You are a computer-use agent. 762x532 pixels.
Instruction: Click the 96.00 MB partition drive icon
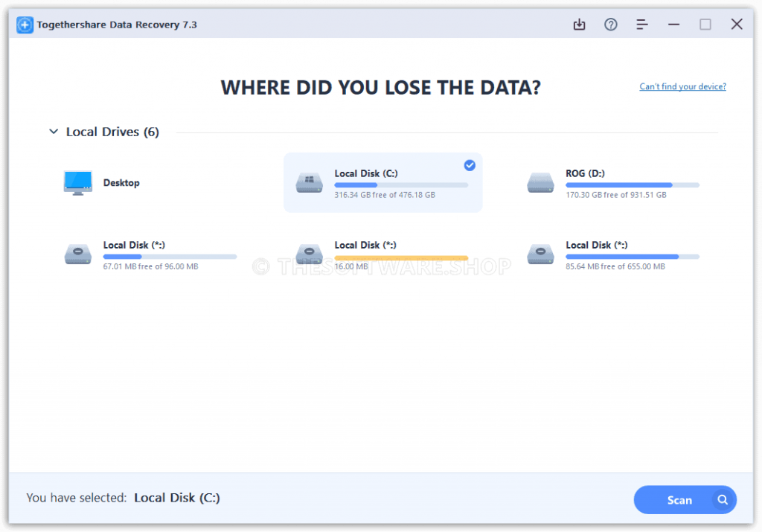(x=77, y=254)
